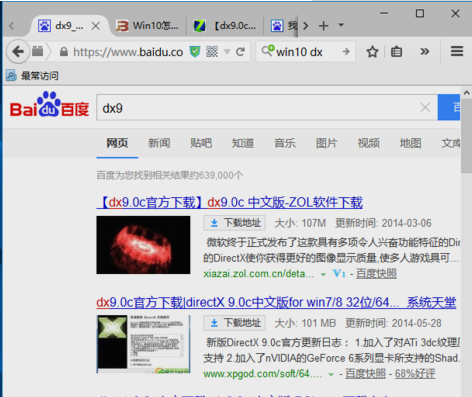Click 下载地址 button for 101 MB result
472x397 pixels.
click(235, 323)
